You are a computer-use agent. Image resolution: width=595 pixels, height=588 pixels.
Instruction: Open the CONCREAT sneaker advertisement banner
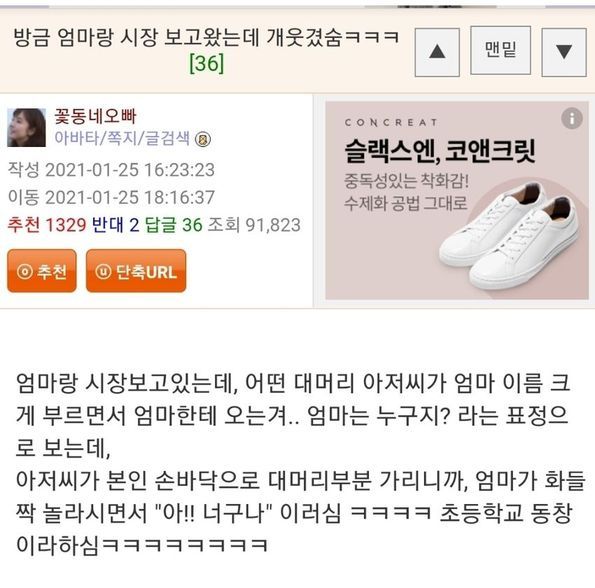(457, 200)
